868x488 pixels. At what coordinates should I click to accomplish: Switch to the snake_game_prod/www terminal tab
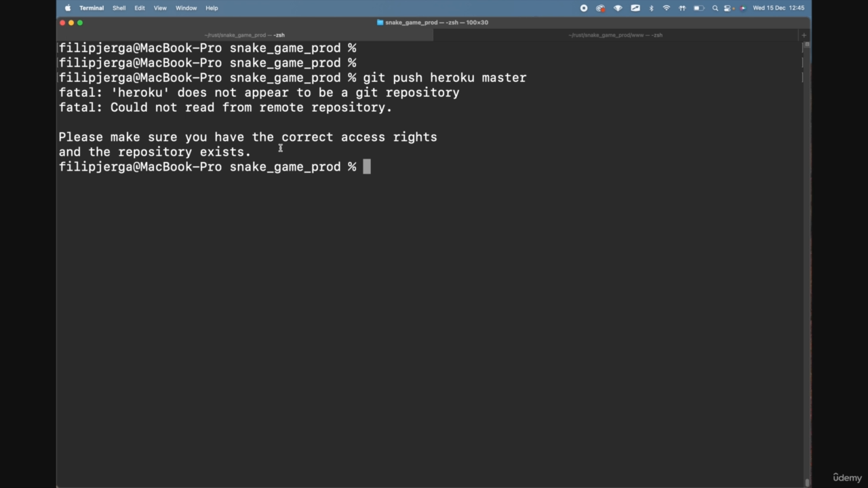coord(615,35)
